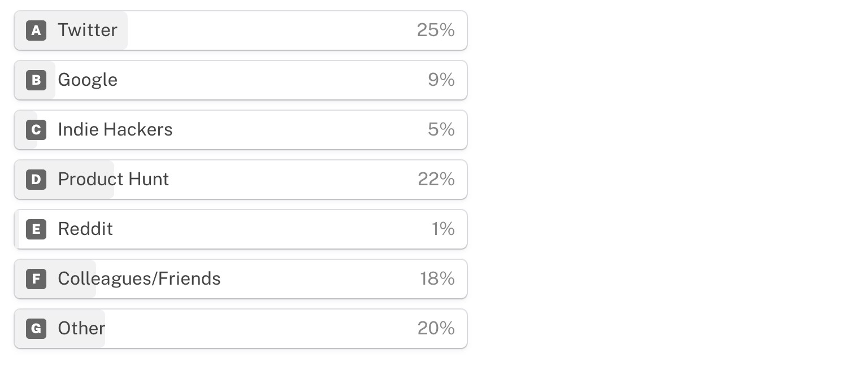Image resolution: width=868 pixels, height=366 pixels.
Task: Pick the Product Hunt option
Action: pos(241,180)
